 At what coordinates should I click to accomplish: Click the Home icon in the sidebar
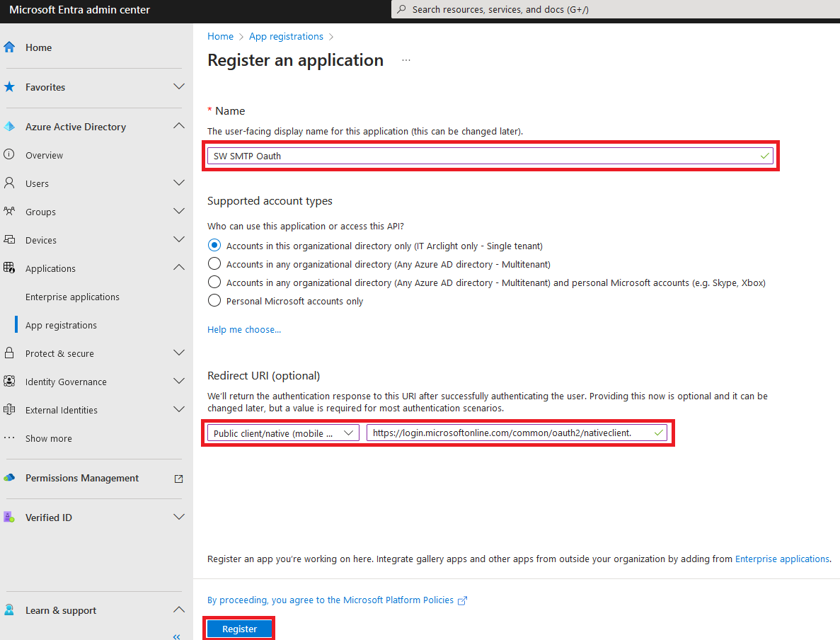coord(10,47)
